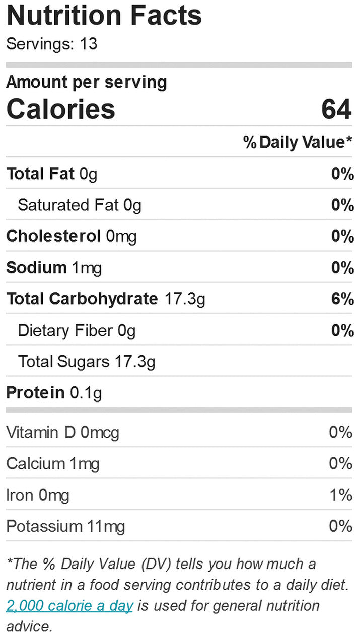
Task: Click the 1% daily value for Iron
Action: pos(341,495)
